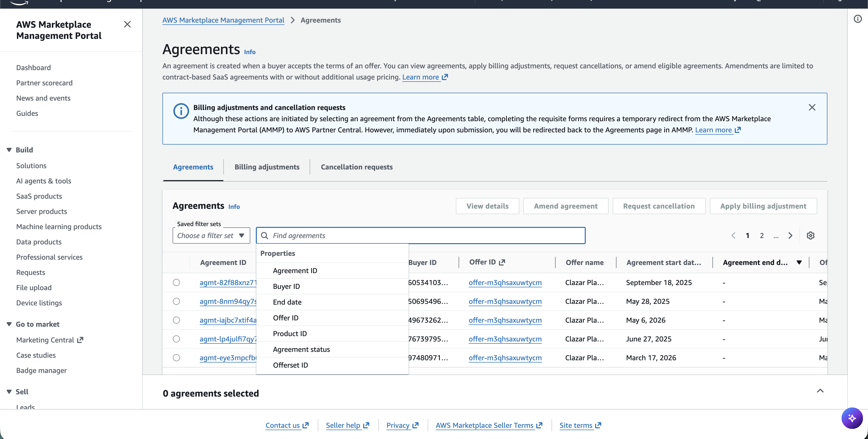Screen dimensions: 868x439
Task: Collapse the Build section
Action: 9,150
